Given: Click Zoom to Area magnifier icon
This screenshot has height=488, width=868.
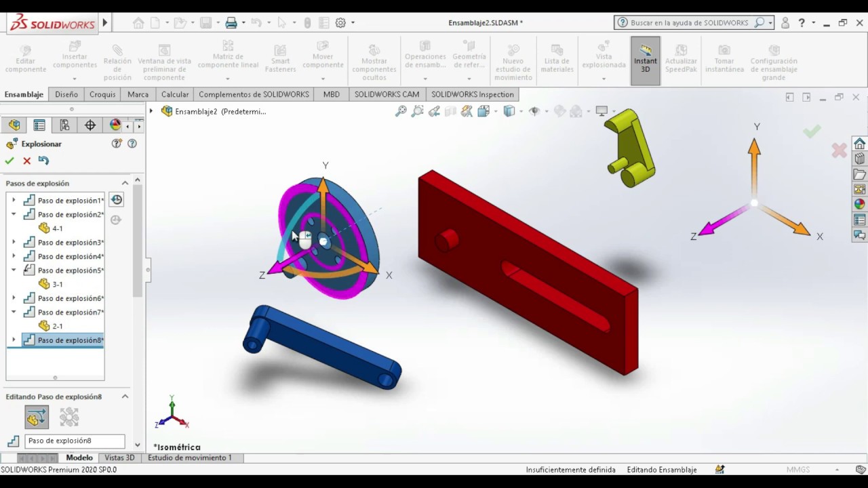Looking at the screenshot, I should click(x=417, y=111).
